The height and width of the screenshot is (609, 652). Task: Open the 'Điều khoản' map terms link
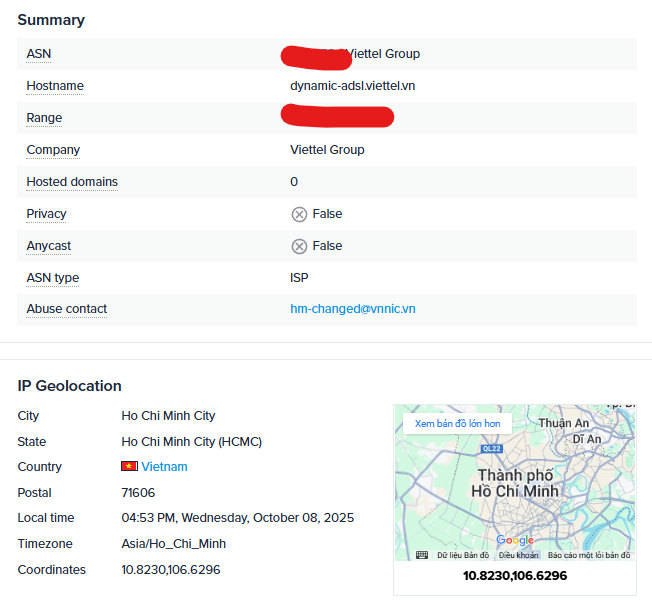coord(519,555)
